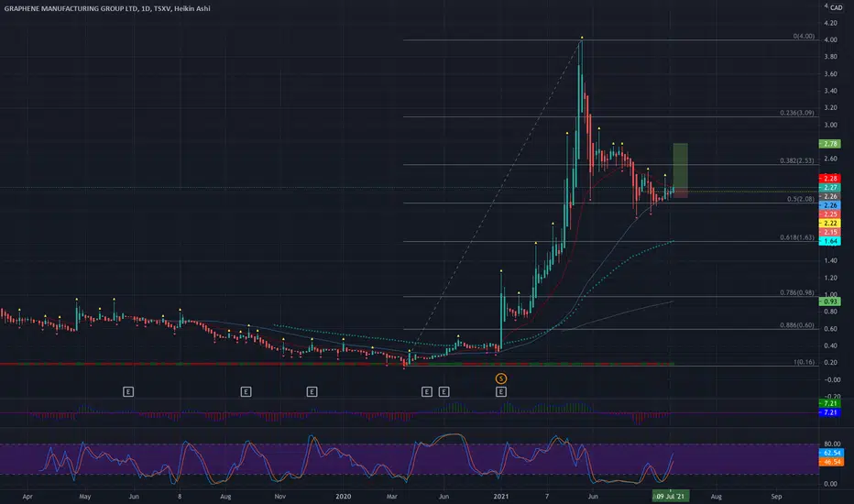Click the red 2.28 price tag
The height and width of the screenshot is (504, 854).
[x=829, y=179]
